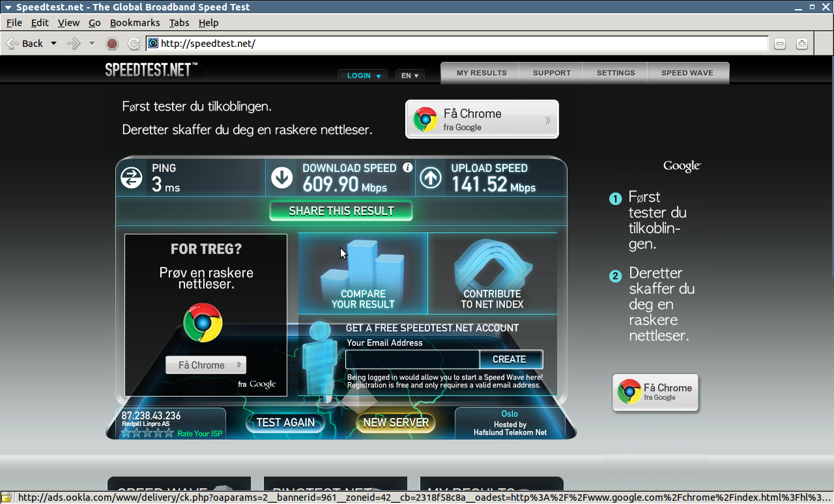
Task: Open the File menu
Action: pos(14,23)
